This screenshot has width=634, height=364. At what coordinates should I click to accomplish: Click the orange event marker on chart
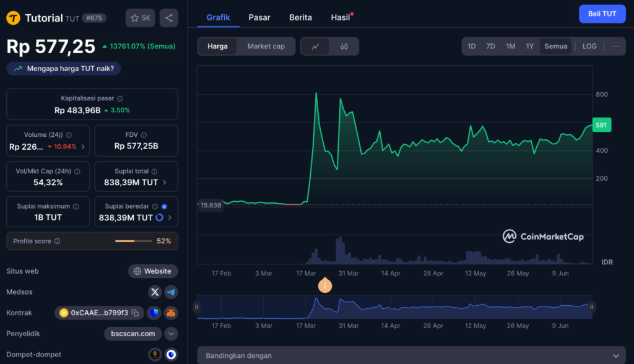tap(325, 285)
